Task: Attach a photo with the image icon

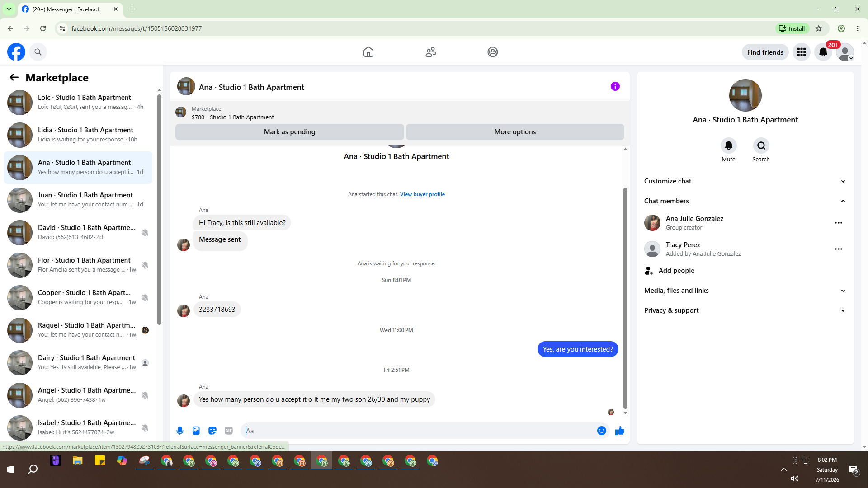Action: [196, 431]
